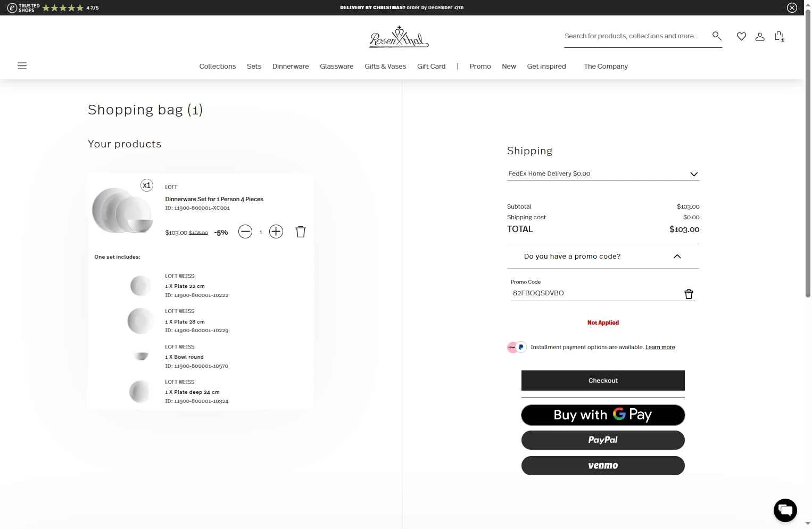Click the Checkout button
Screen dimensions: 812x529
[603, 381]
